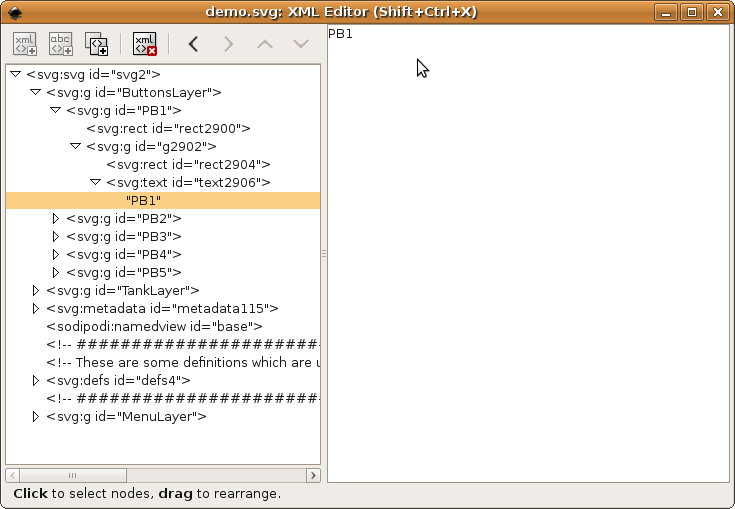Click the Delete node icon
Image resolution: width=735 pixels, height=509 pixels.
click(x=145, y=44)
